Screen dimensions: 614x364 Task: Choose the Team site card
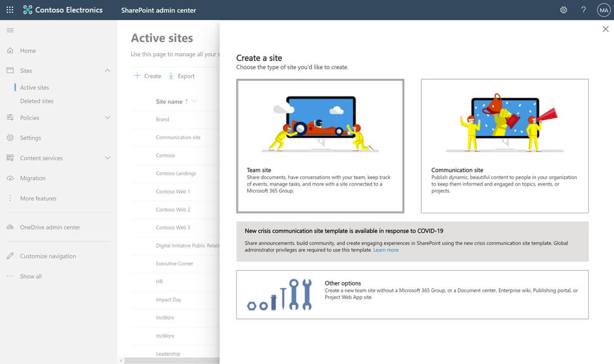coord(320,146)
